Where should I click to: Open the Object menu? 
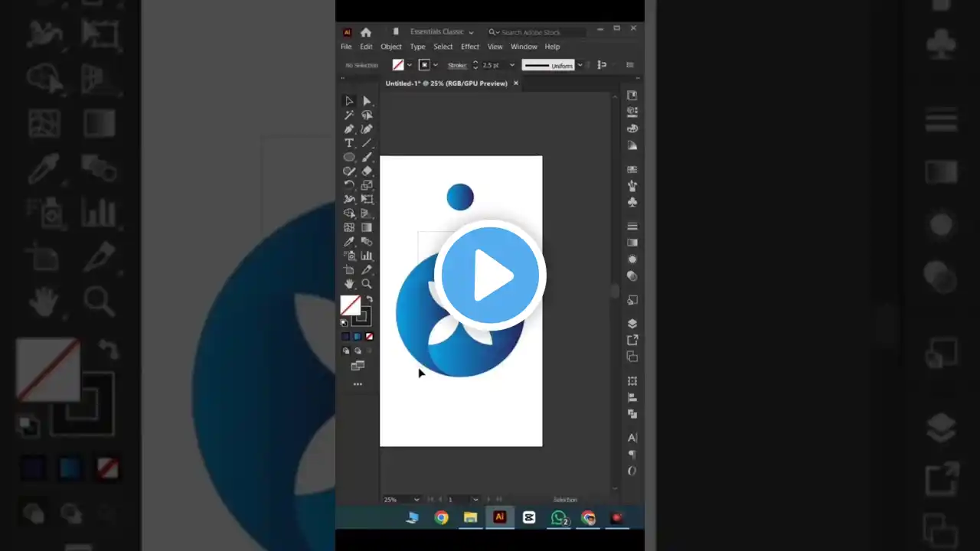point(391,47)
